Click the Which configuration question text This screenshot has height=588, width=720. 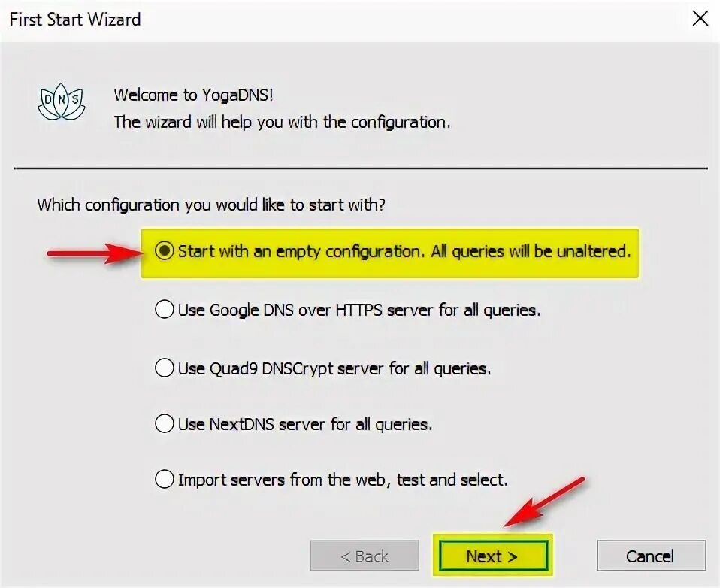click(x=211, y=205)
